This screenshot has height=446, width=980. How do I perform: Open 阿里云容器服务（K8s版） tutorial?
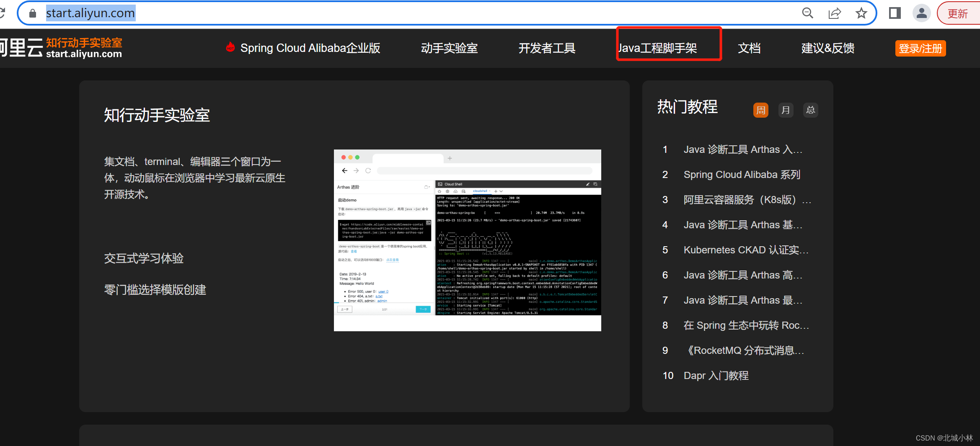747,200
